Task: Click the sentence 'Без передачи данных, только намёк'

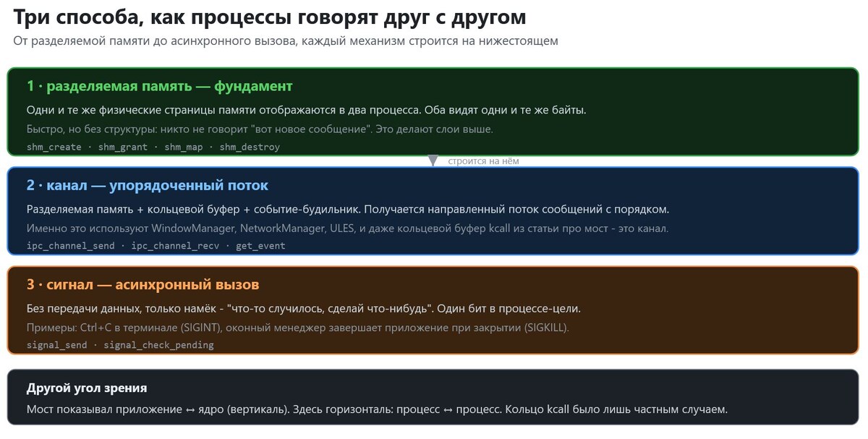Action: (304, 309)
